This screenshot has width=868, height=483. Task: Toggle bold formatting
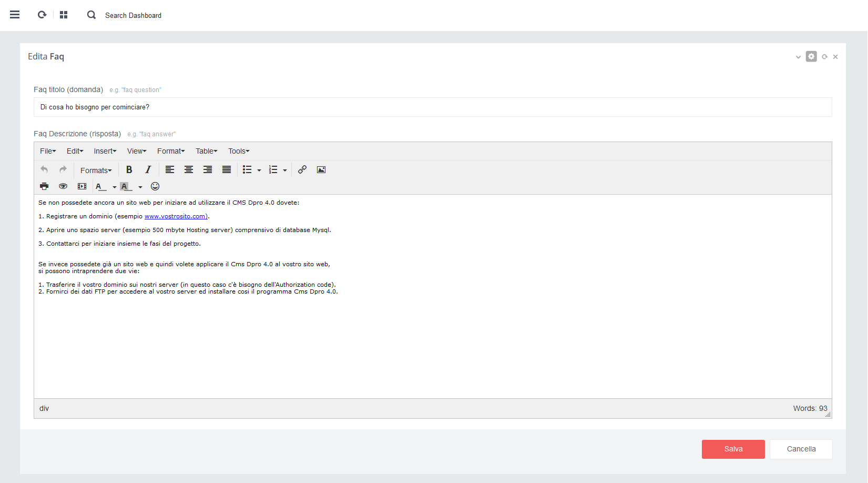click(129, 169)
